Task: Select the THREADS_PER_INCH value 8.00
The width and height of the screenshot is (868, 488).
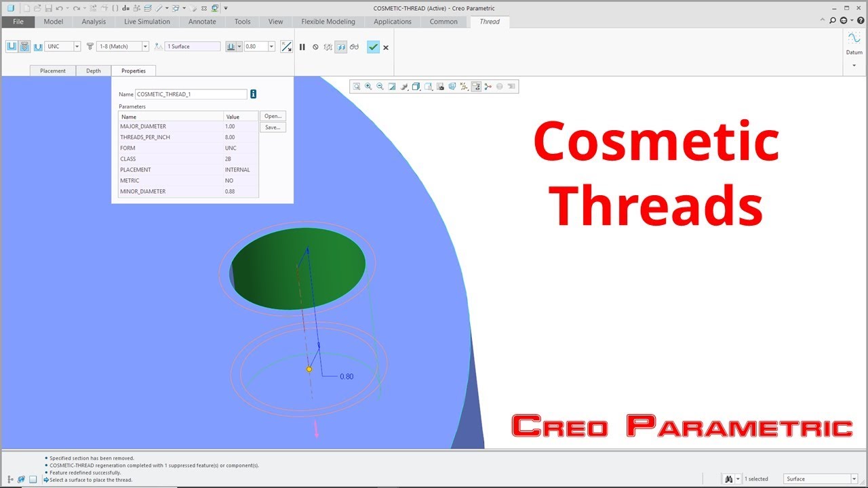Action: (230, 137)
